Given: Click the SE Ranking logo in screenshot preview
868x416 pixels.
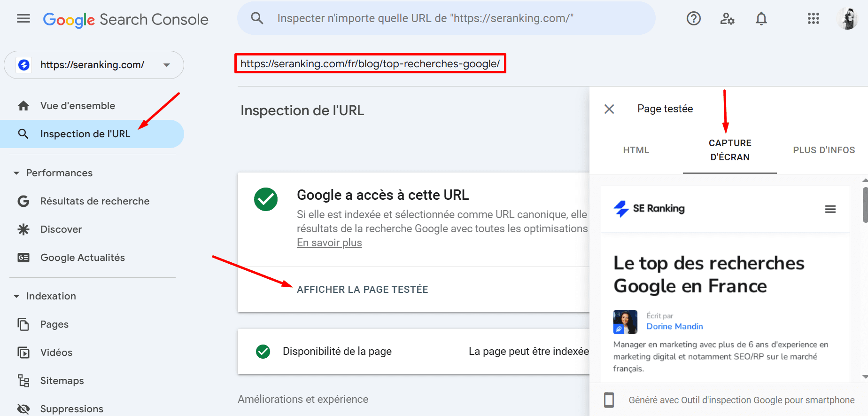Looking at the screenshot, I should coord(649,209).
